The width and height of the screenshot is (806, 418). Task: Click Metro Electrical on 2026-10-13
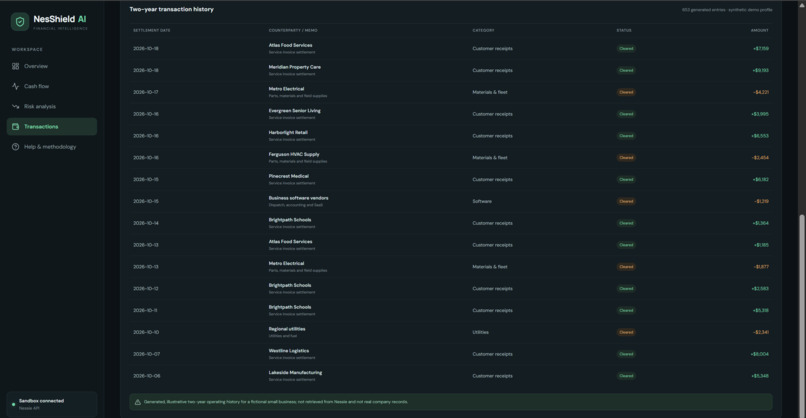[x=286, y=263]
